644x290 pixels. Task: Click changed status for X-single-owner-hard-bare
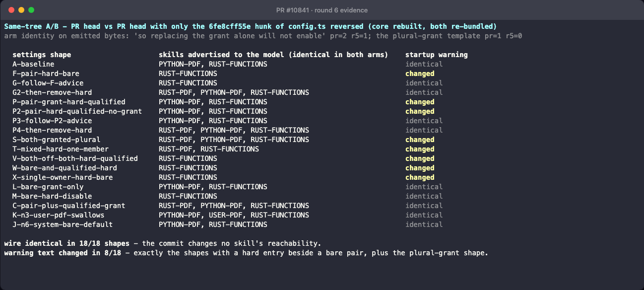pos(420,177)
